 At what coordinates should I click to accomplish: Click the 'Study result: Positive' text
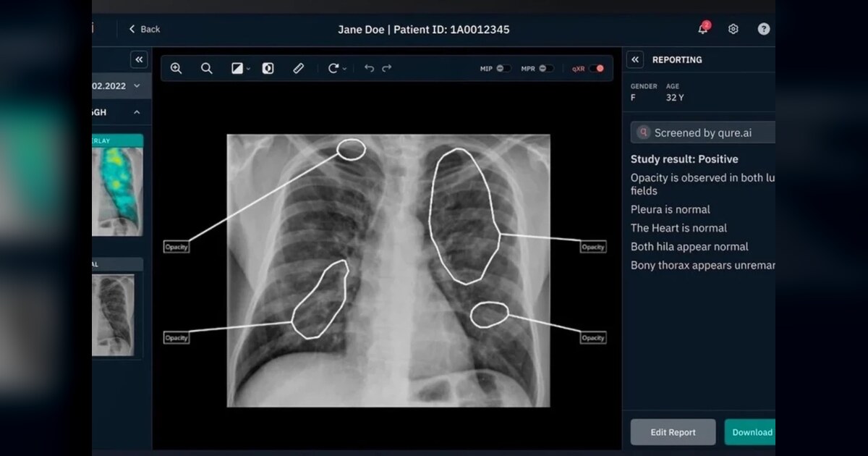[x=684, y=159]
